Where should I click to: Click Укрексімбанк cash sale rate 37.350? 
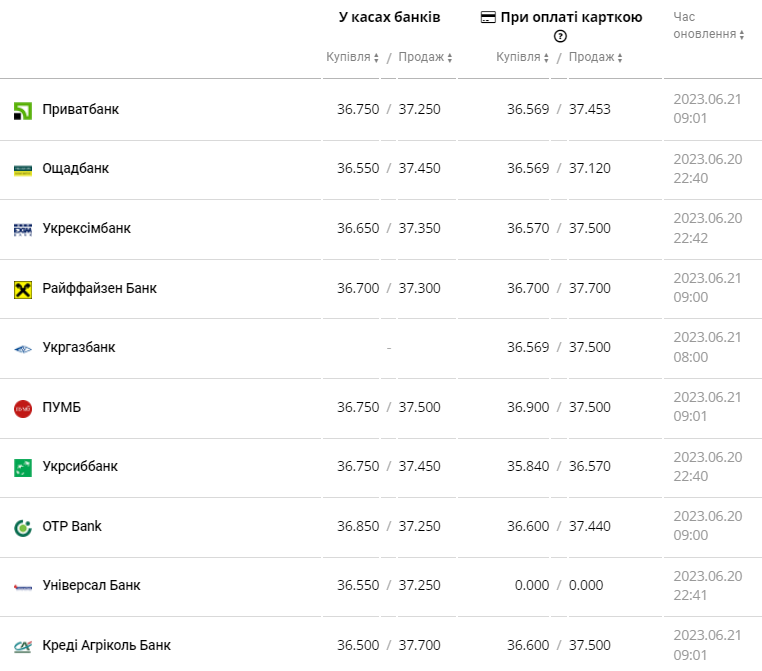pyautogui.click(x=419, y=228)
